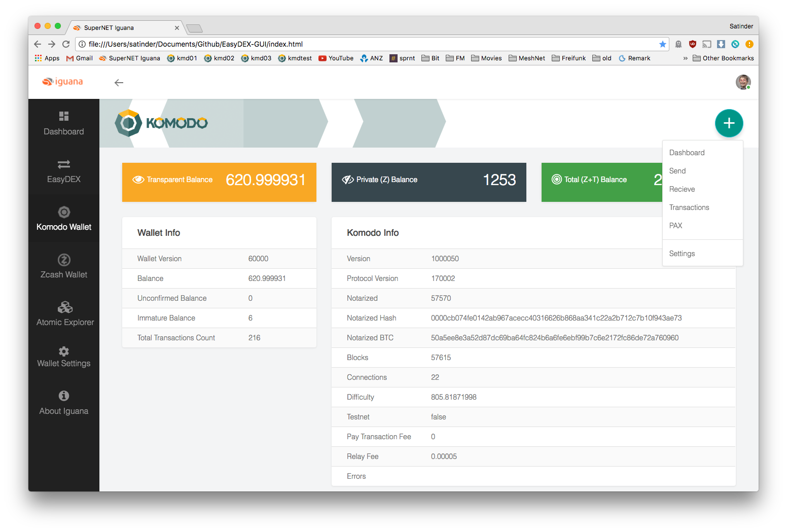Click the eye icon on Transparent Balance
The image size is (787, 532).
(138, 180)
